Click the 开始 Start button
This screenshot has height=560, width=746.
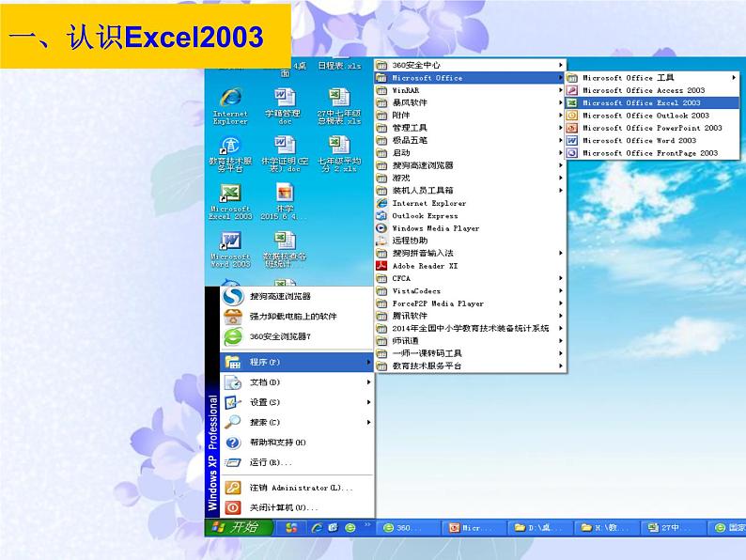240,528
